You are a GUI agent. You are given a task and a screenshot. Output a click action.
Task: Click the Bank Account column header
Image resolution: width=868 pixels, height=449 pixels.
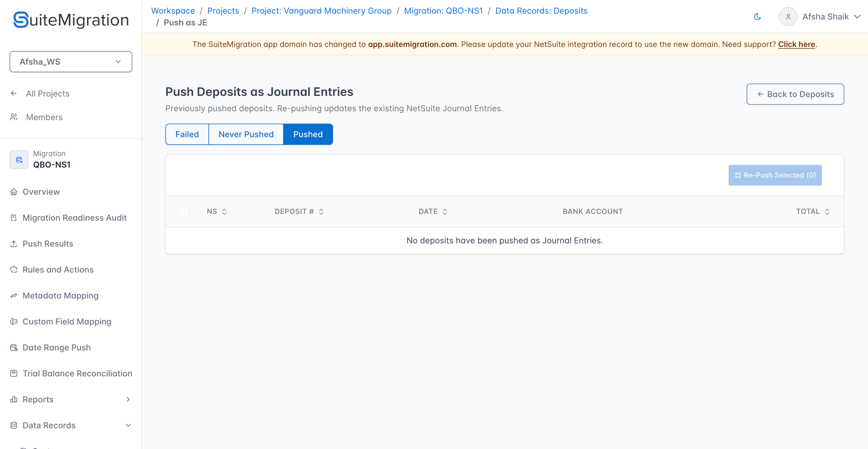(x=593, y=211)
